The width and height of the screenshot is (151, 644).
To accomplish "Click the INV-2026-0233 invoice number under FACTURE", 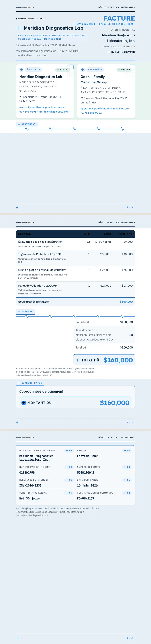I will [x=86, y=24].
